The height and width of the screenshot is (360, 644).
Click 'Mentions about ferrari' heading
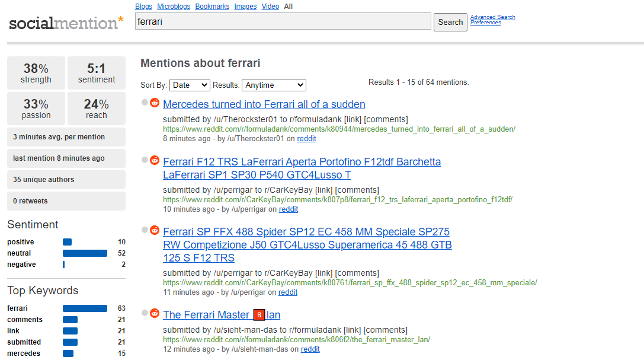pos(200,63)
